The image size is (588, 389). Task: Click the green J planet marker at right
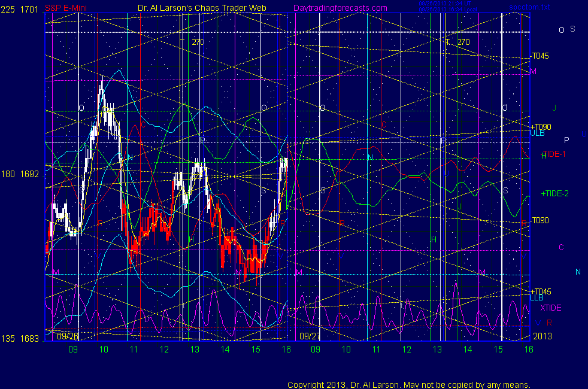(554, 108)
